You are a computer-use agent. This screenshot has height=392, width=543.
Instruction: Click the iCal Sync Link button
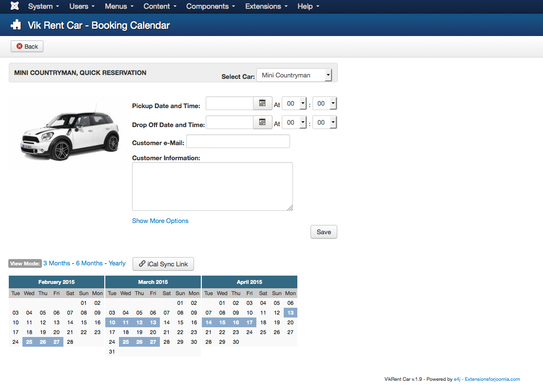pyautogui.click(x=163, y=264)
